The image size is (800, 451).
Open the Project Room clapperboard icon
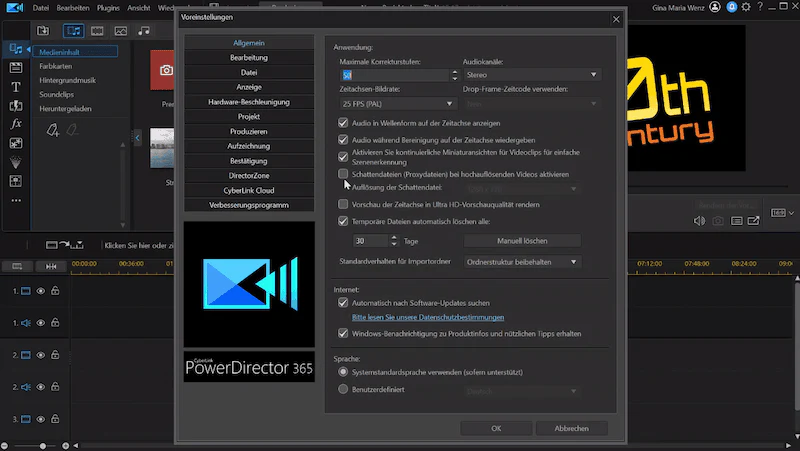click(16, 67)
